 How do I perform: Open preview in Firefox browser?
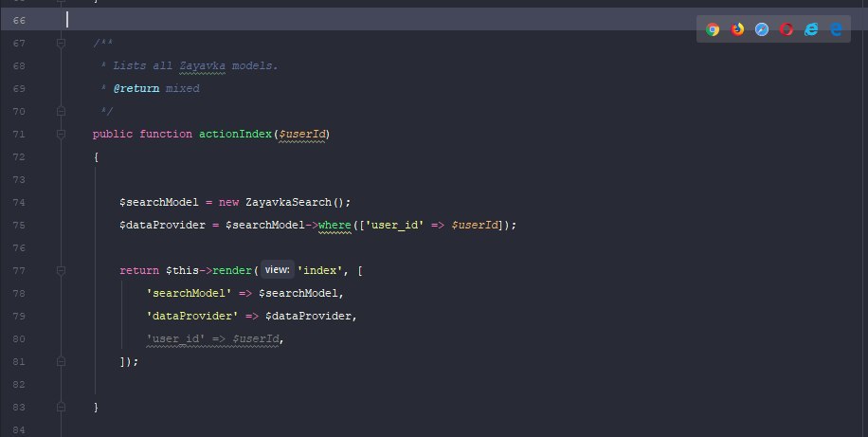pos(737,29)
